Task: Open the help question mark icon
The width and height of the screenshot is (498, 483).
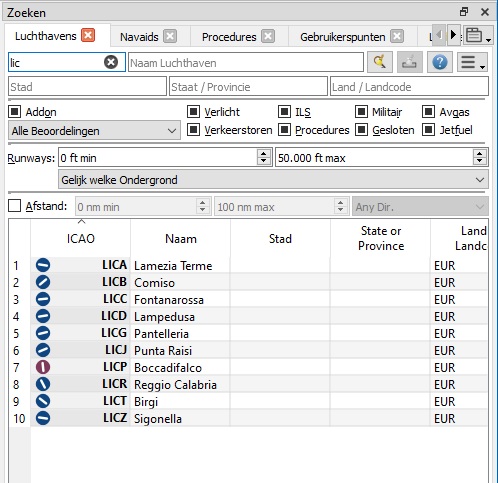Action: (x=440, y=62)
